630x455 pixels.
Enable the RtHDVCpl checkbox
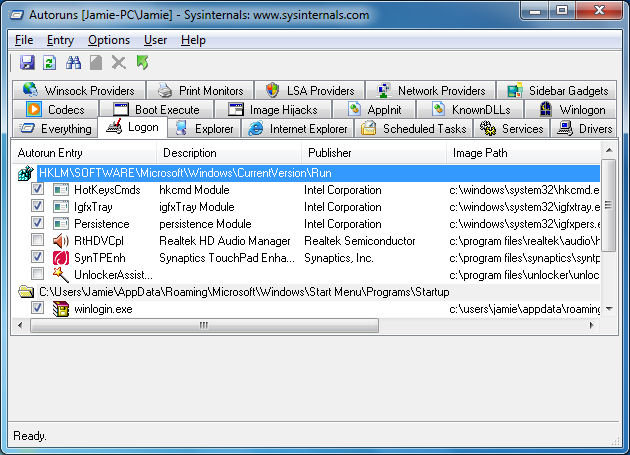(37, 241)
